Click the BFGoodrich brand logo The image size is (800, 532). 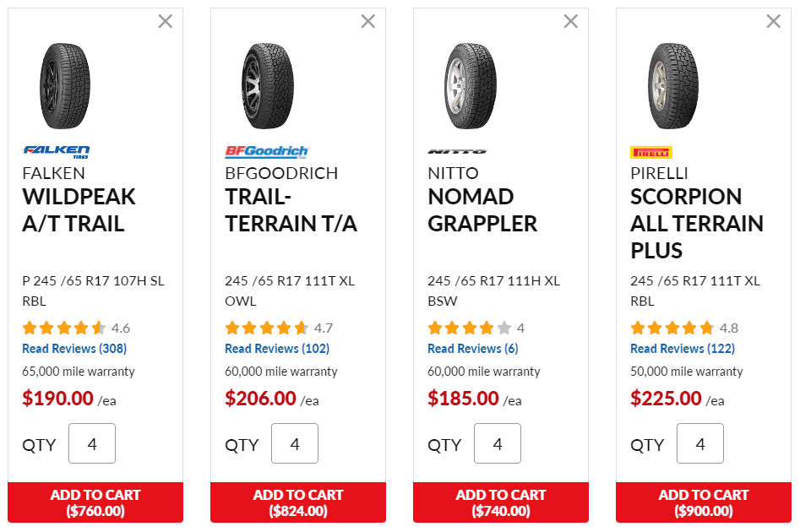[x=267, y=152]
